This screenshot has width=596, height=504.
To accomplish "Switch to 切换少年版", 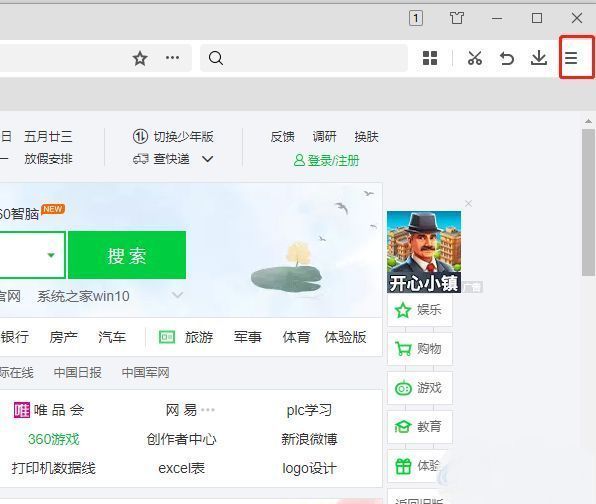I will [x=173, y=136].
